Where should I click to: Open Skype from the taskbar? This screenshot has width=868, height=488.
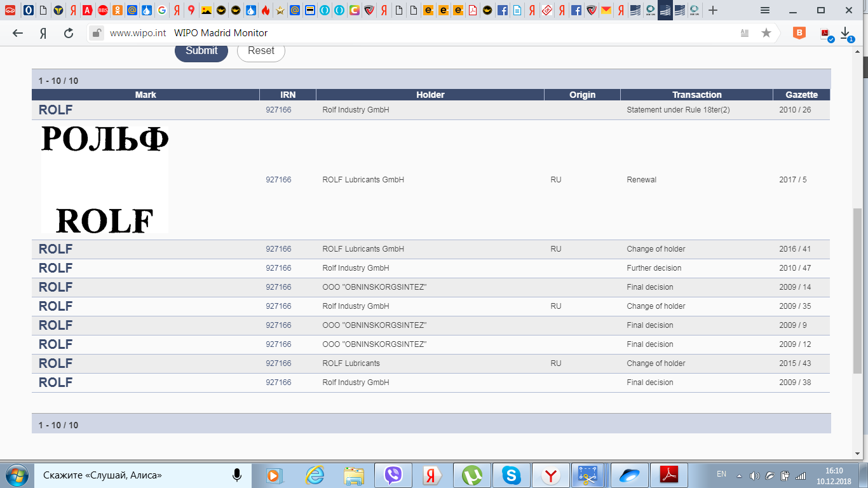pos(512,475)
